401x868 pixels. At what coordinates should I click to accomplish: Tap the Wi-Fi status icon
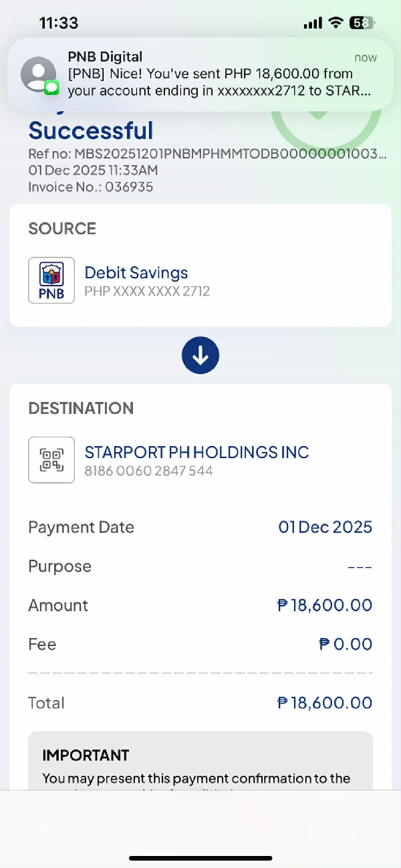[x=335, y=23]
